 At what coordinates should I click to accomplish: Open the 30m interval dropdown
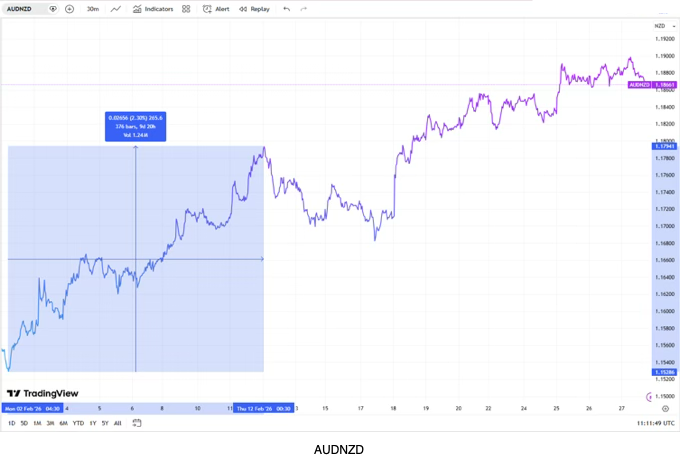[x=92, y=9]
